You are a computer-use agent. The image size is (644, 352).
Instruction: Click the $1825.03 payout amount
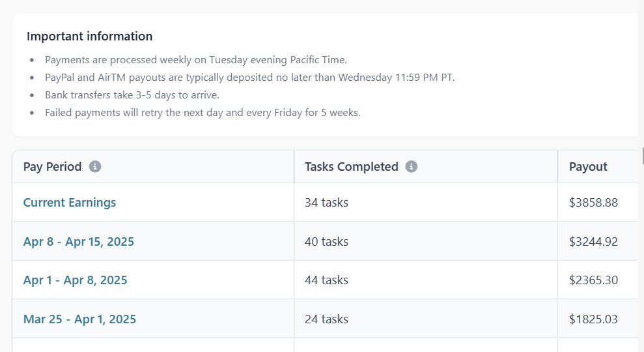(x=593, y=319)
